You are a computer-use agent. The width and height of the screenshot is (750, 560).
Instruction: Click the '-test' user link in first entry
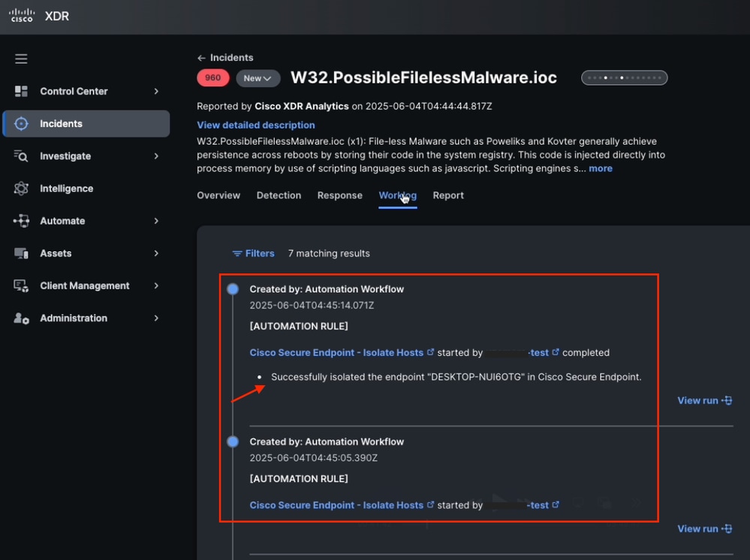coord(538,353)
